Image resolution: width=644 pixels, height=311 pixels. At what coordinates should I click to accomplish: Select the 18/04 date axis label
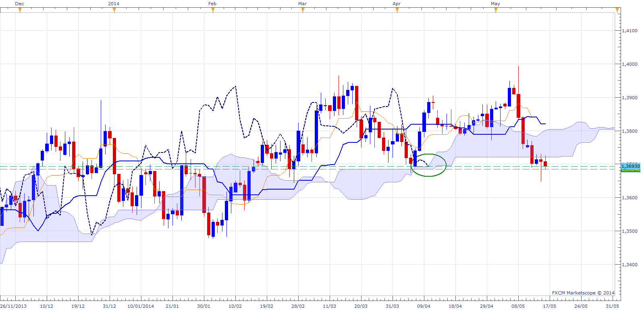455,306
